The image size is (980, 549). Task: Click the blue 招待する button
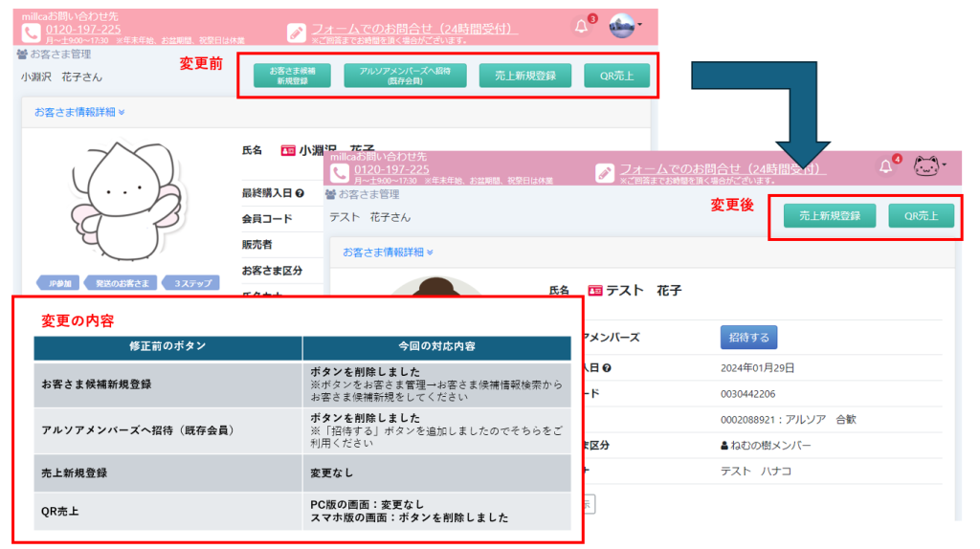click(x=748, y=338)
